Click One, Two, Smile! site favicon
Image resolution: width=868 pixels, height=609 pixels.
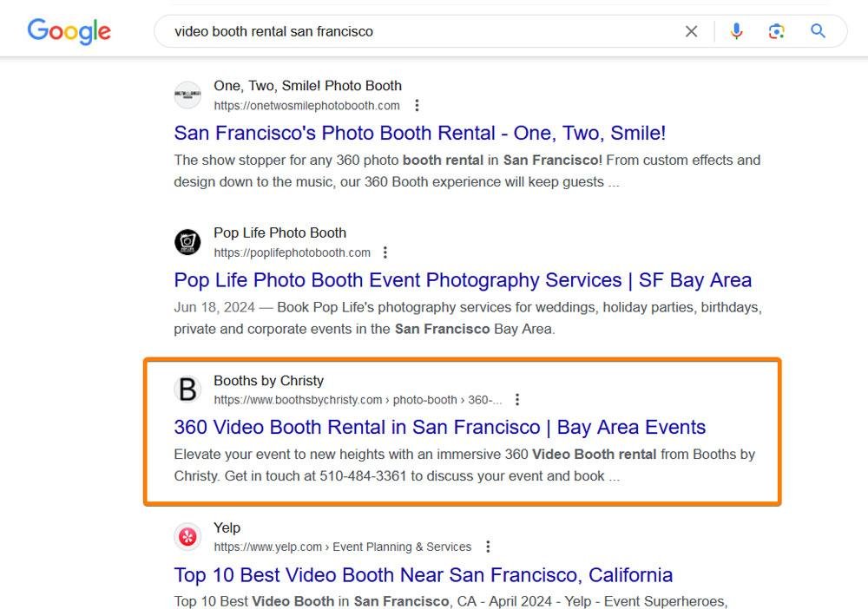187,95
